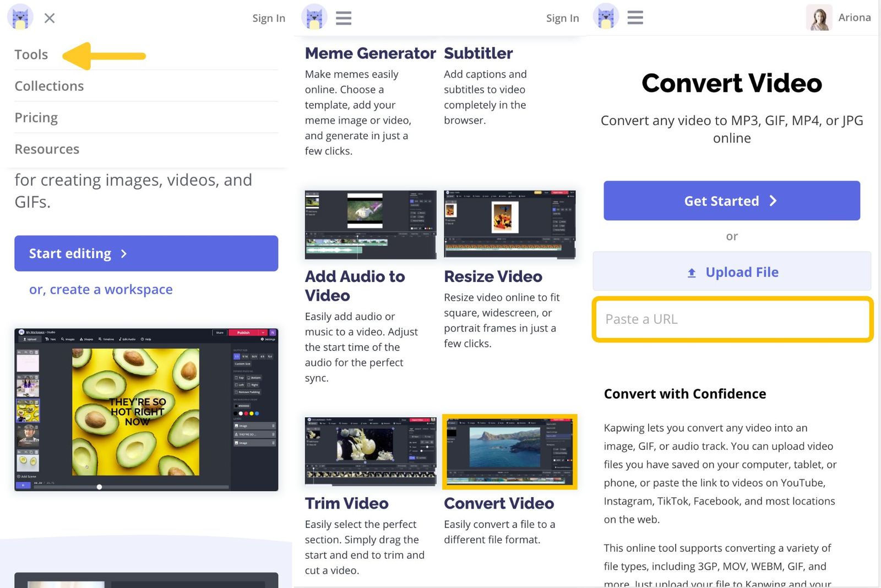Open the hamburger menu on the Convert Video page
Image resolution: width=881 pixels, height=588 pixels.
pyautogui.click(x=635, y=17)
